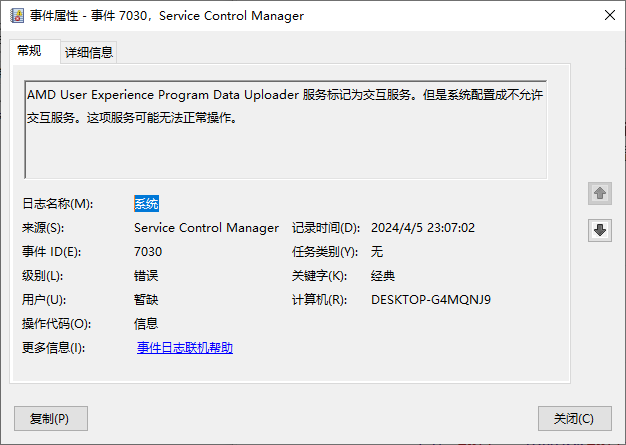Click the event ID value 7030

tap(148, 252)
